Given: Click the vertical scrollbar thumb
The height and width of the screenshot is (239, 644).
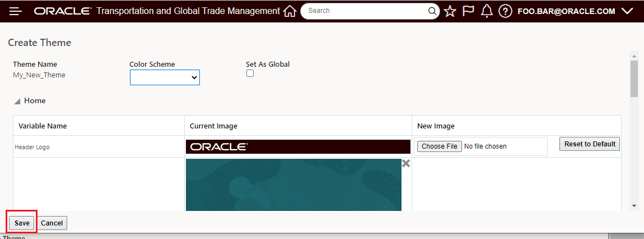Looking at the screenshot, I should [634, 79].
